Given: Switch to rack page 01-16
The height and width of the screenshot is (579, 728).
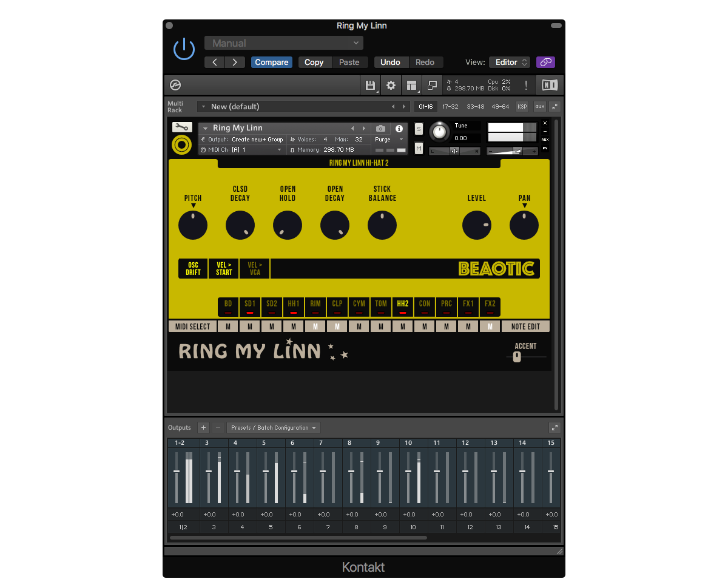Looking at the screenshot, I should pos(426,107).
